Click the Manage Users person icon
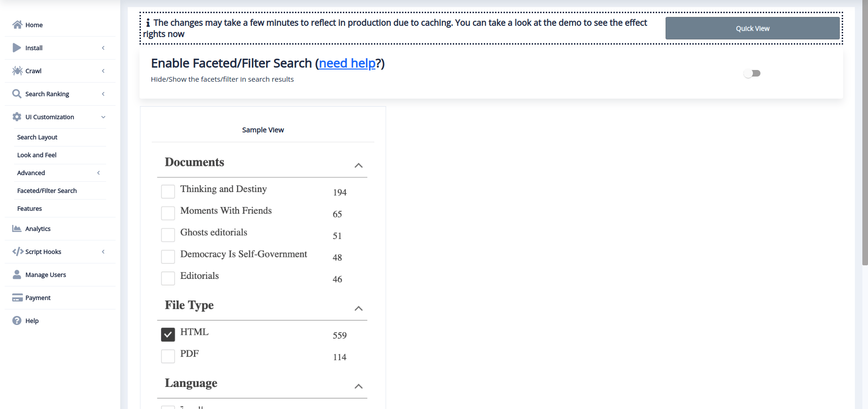The height and width of the screenshot is (409, 868). click(17, 275)
